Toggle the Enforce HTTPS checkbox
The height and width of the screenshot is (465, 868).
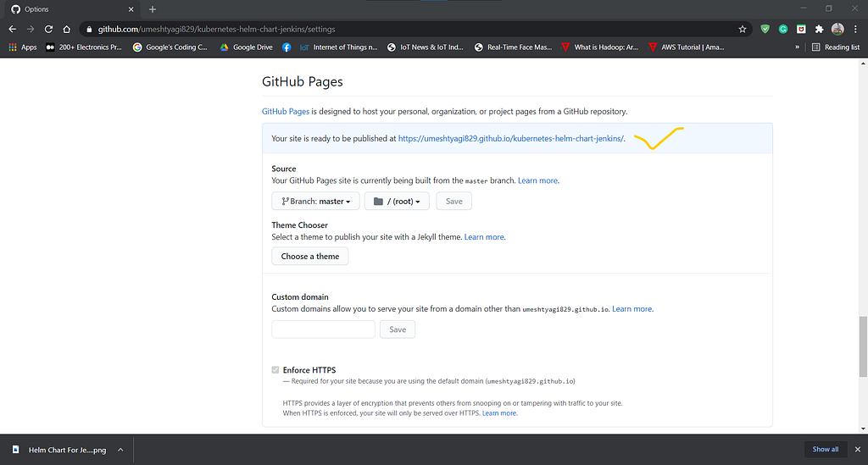(275, 369)
